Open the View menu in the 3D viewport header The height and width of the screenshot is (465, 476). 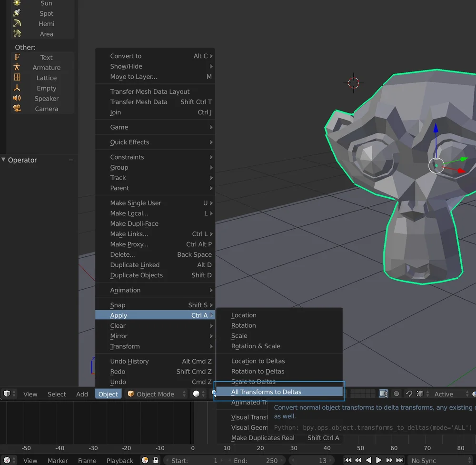[30, 394]
